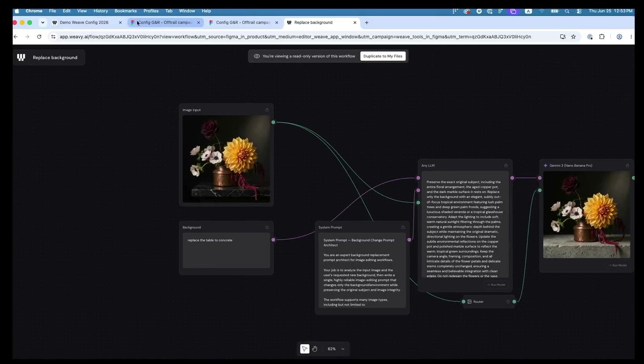
Task: Toggle lock icon on System Prompt node
Action: tap(403, 227)
